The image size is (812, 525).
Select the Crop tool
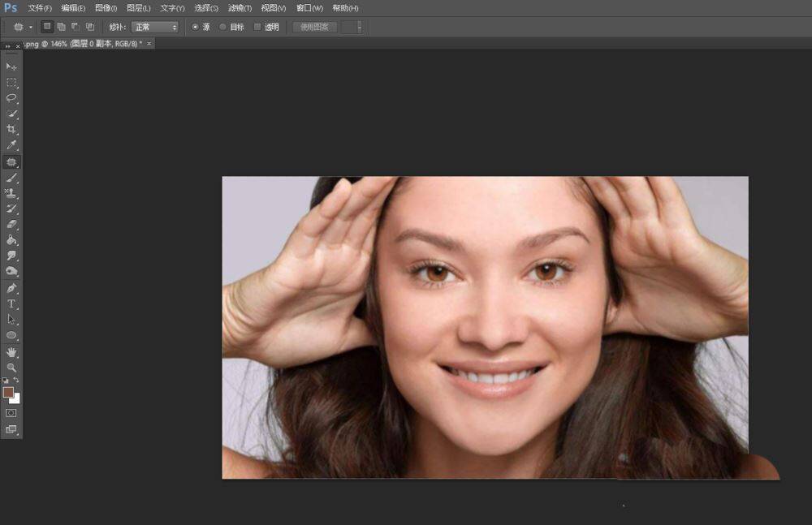(x=11, y=129)
